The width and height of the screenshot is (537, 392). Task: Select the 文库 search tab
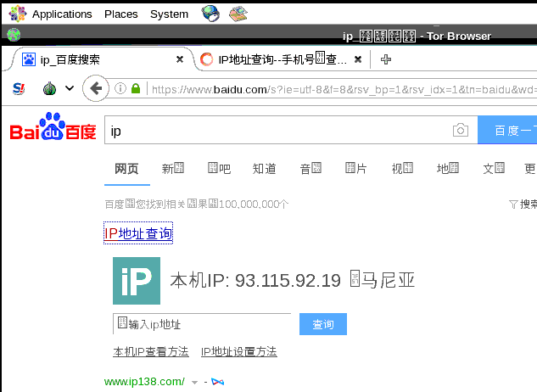click(494, 169)
